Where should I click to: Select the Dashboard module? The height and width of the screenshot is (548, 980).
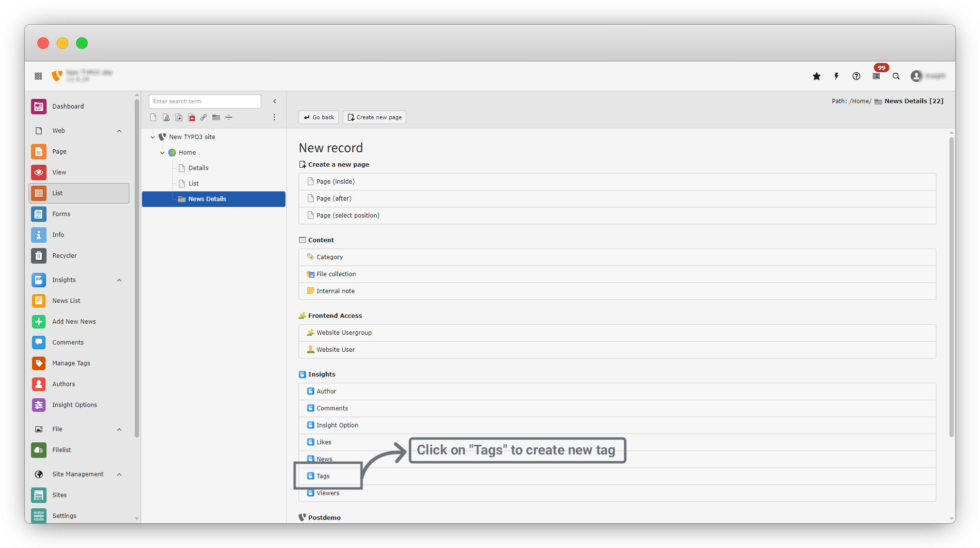point(68,106)
